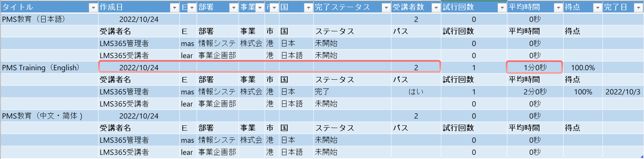644x159 pixels.
Task: Select the 2022/10/3 completion date cell
Action: click(623, 92)
